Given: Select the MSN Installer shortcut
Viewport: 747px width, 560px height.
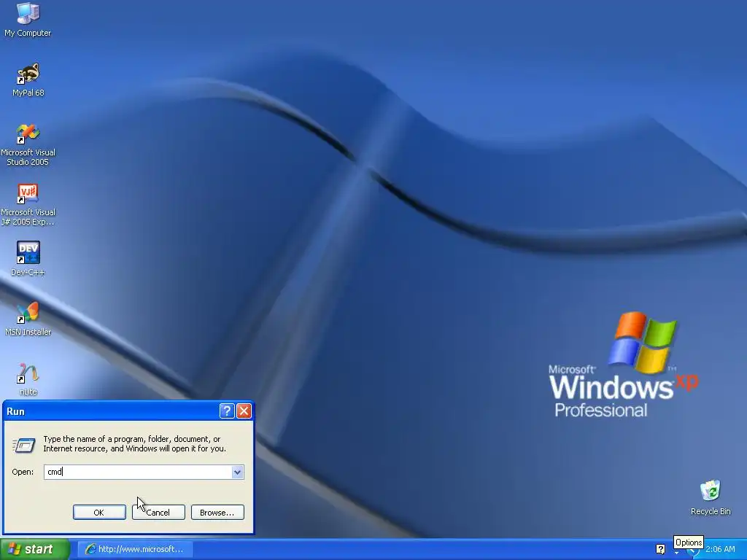Looking at the screenshot, I should click(28, 319).
